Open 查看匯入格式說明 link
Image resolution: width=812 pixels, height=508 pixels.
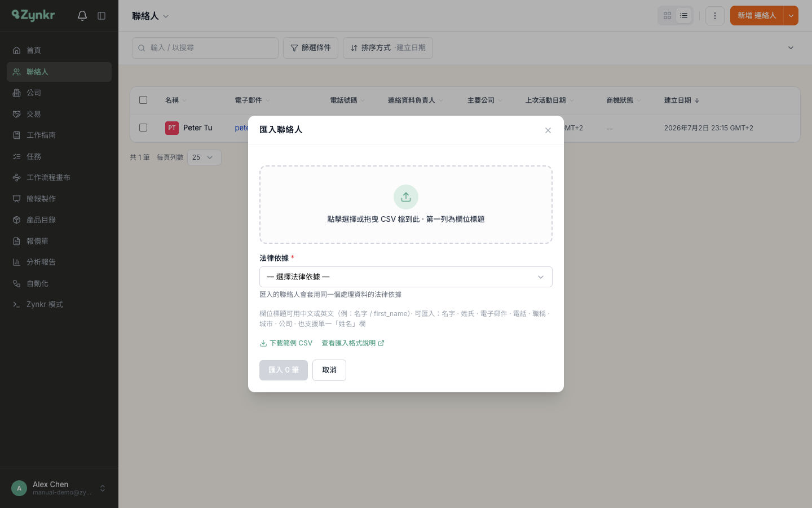click(353, 343)
